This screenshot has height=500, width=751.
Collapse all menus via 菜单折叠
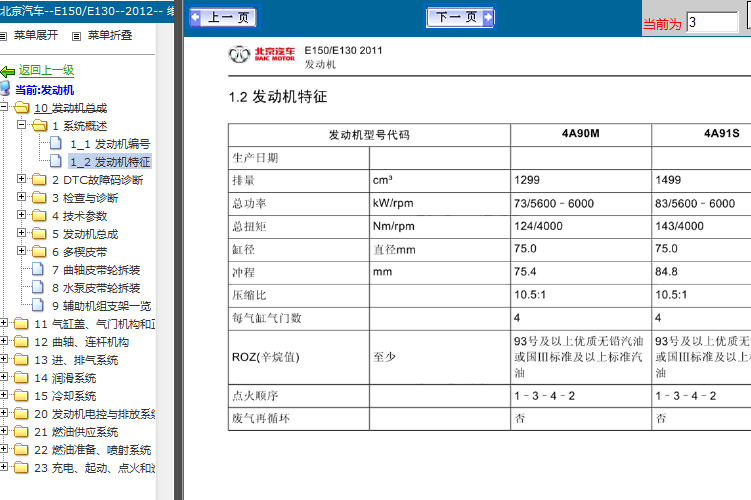point(110,35)
